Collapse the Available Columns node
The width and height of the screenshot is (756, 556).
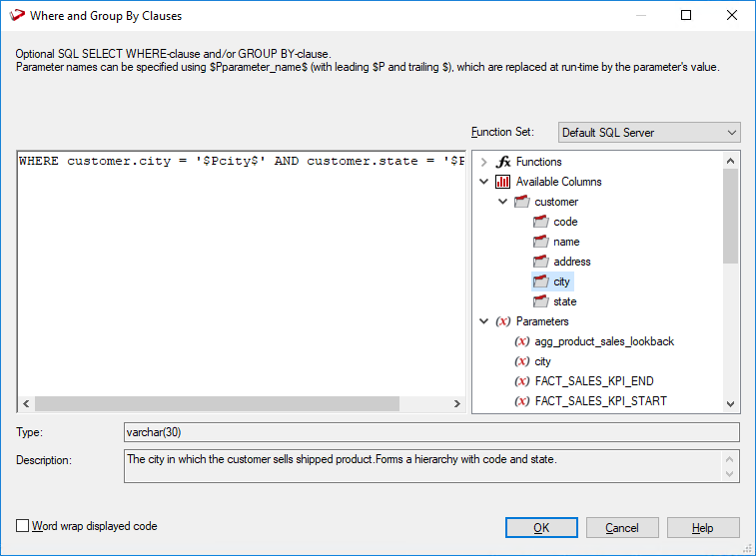coord(484,182)
